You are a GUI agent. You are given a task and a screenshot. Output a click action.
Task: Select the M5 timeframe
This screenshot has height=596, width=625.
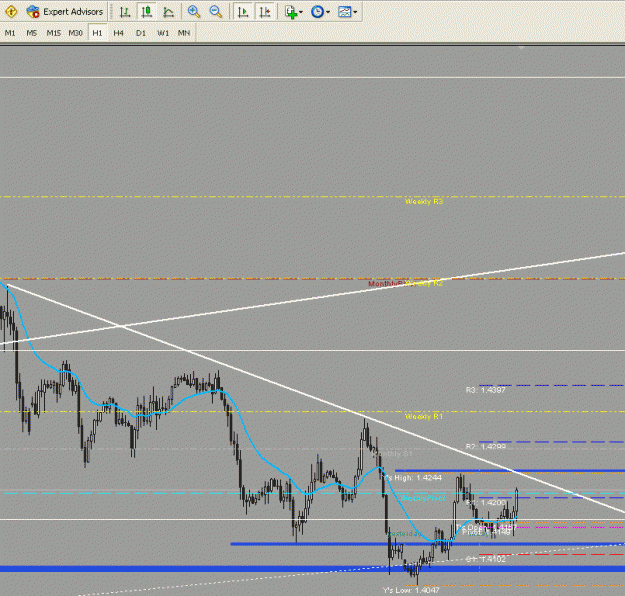[x=31, y=33]
